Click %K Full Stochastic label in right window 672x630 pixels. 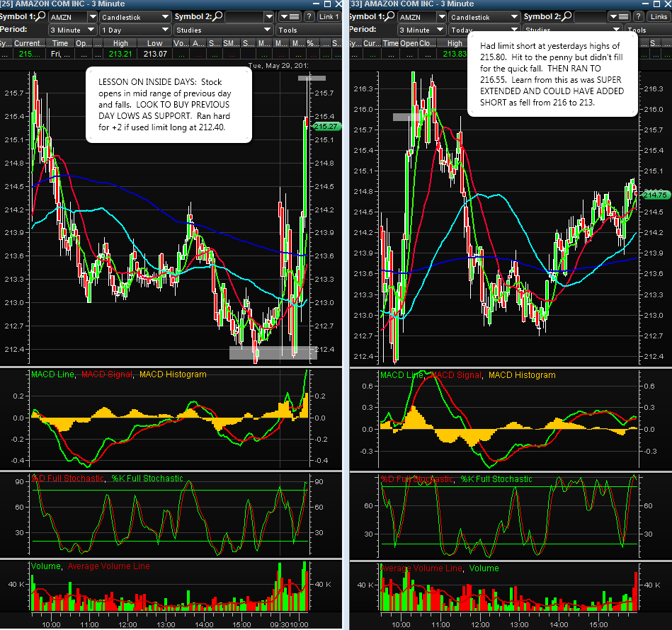coord(496,479)
